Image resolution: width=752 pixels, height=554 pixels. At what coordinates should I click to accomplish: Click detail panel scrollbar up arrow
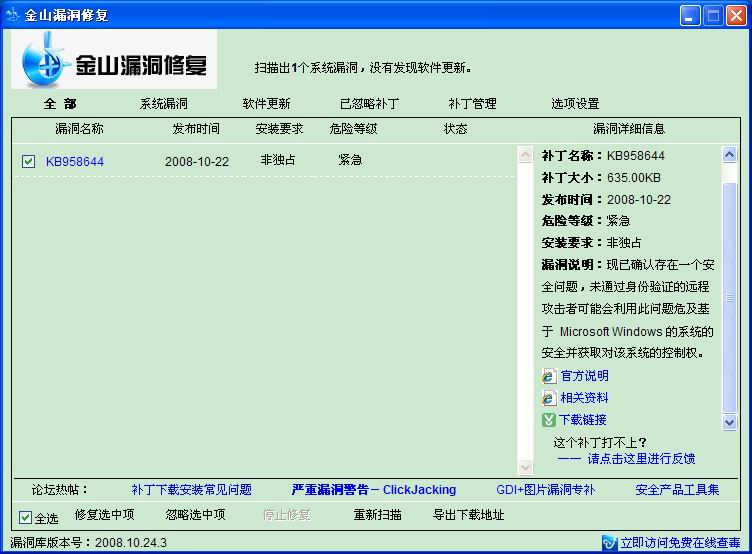click(x=729, y=154)
